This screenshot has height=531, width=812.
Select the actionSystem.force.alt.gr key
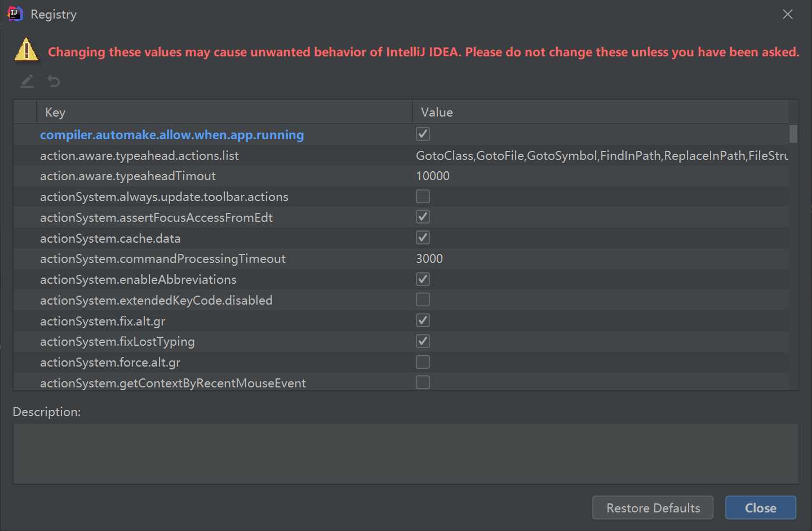[110, 362]
